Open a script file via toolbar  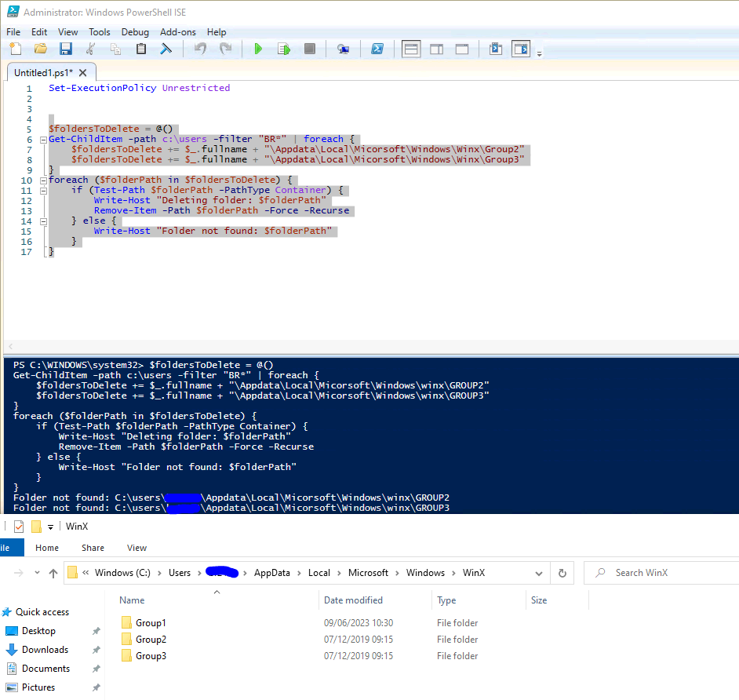click(41, 49)
